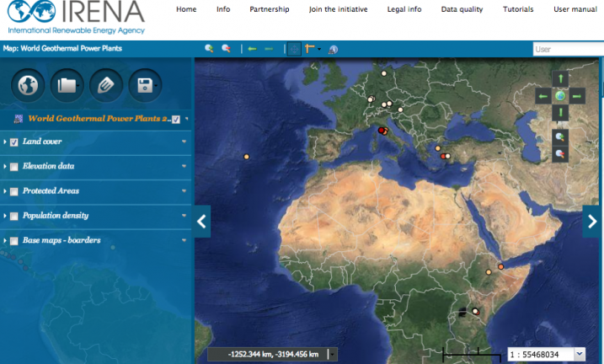
Task: Select the pencil edit tool button
Action: click(104, 84)
